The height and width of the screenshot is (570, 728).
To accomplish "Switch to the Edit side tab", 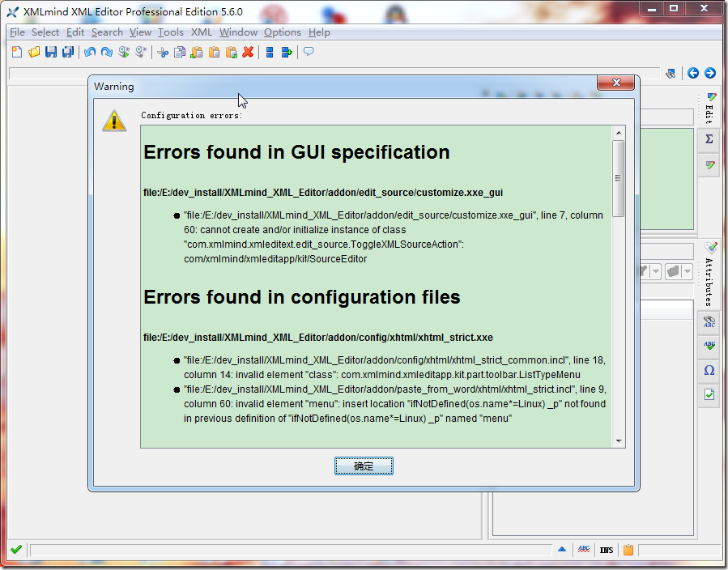I will click(709, 108).
